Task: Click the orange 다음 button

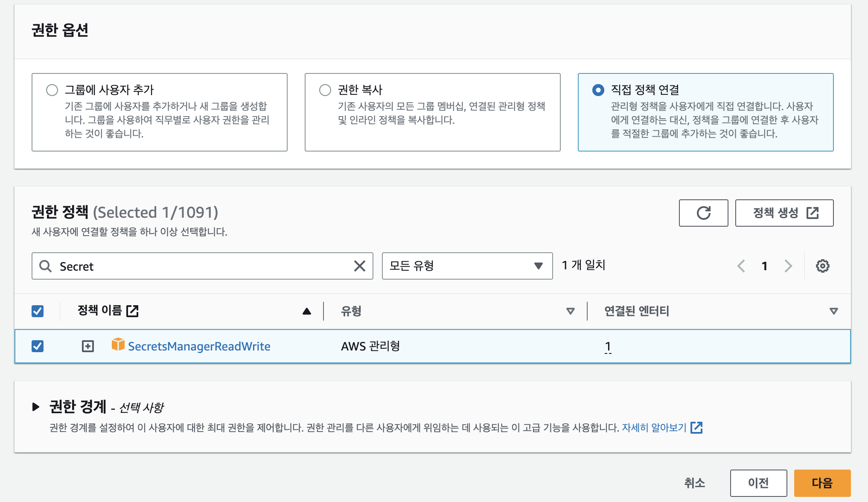Action: click(x=822, y=483)
